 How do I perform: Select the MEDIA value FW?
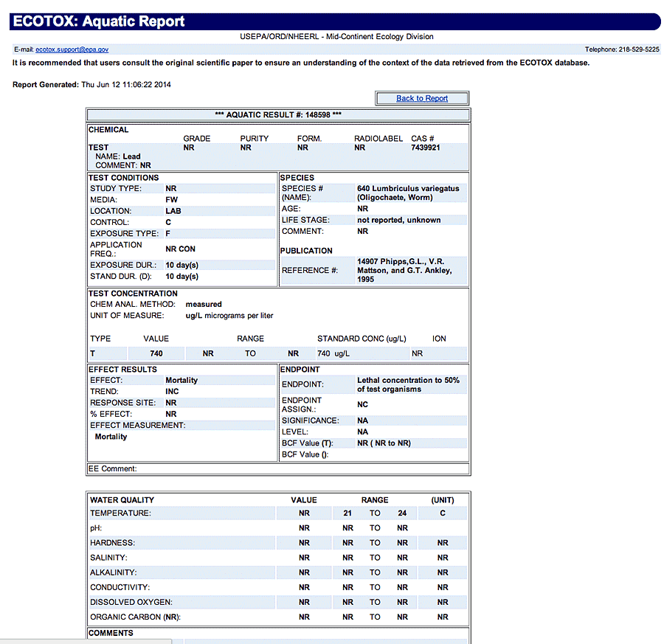tap(171, 199)
